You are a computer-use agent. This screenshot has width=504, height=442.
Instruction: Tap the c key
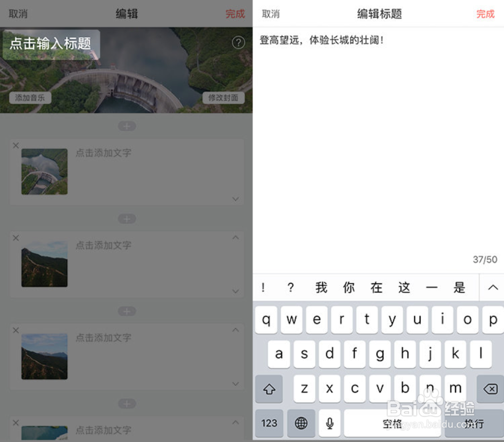(x=354, y=389)
